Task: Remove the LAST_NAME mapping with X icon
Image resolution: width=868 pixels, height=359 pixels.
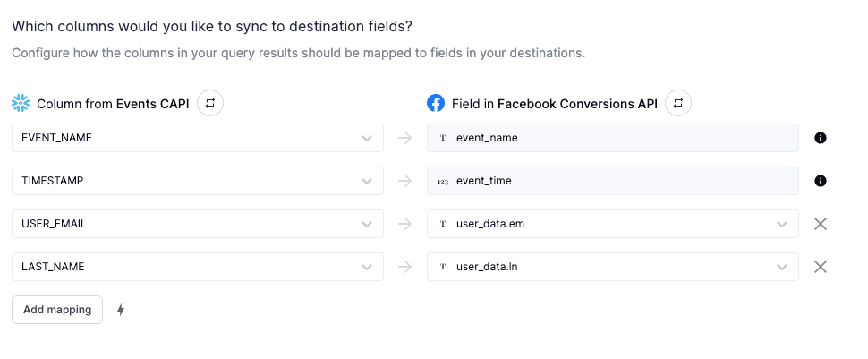Action: point(820,267)
